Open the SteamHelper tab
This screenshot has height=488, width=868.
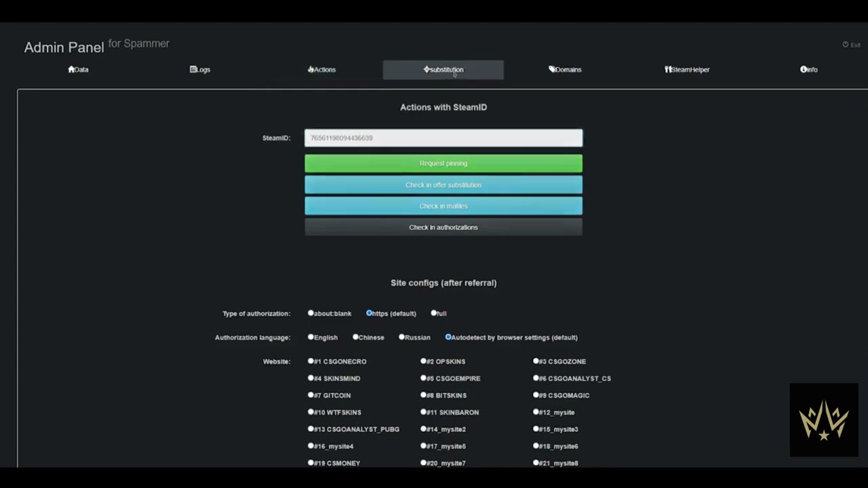687,69
